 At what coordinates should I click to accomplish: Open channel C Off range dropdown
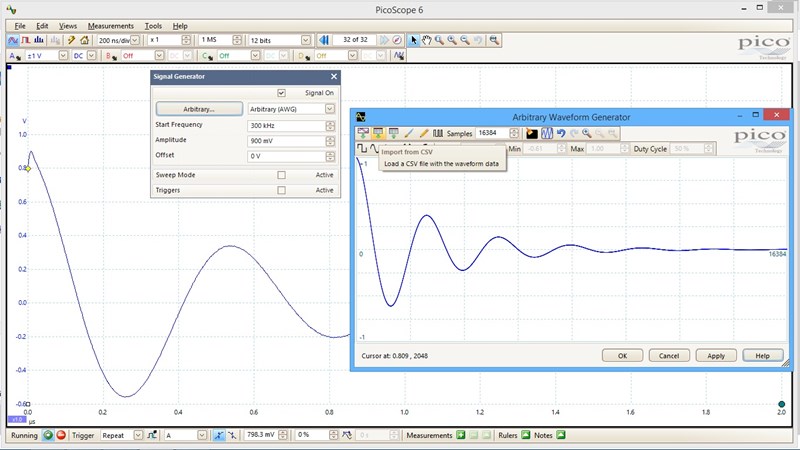pos(255,55)
